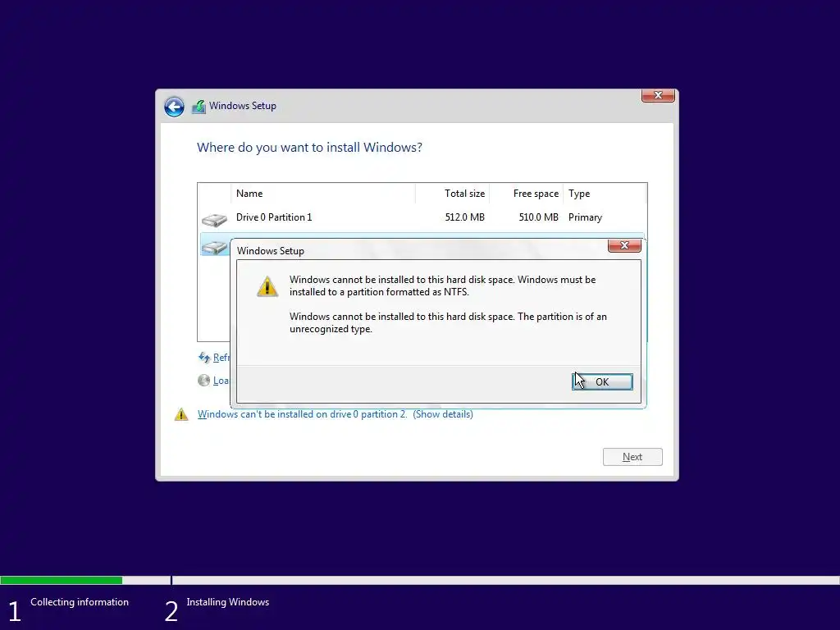Click the 510.0 MB free space cell
This screenshot has height=630, width=840.
(x=538, y=217)
